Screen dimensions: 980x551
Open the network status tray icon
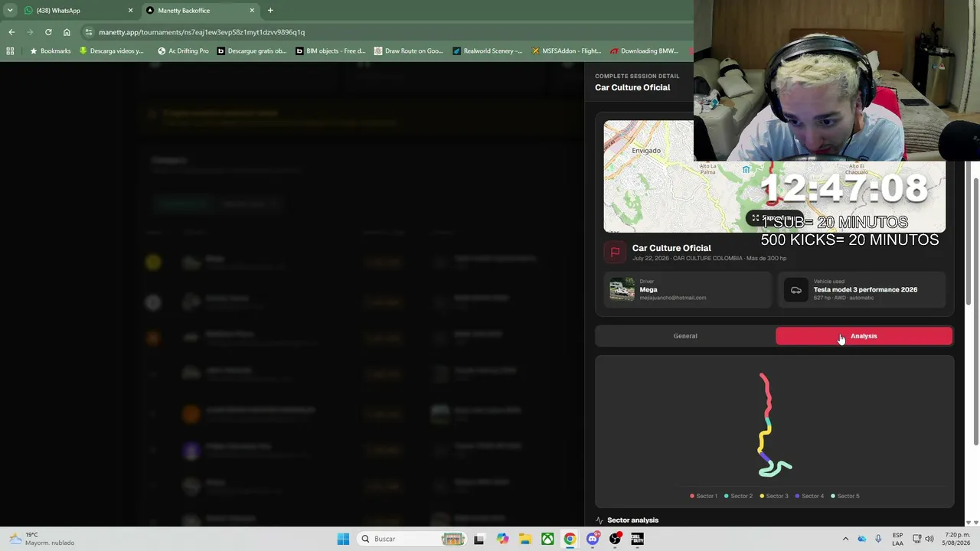[x=917, y=539]
